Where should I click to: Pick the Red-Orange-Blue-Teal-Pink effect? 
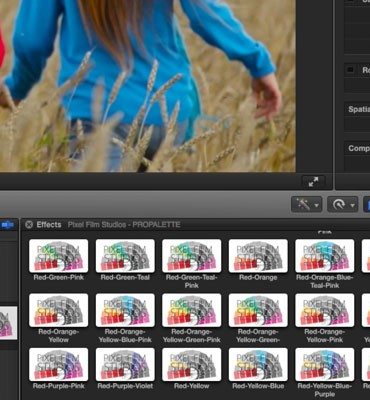point(325,256)
